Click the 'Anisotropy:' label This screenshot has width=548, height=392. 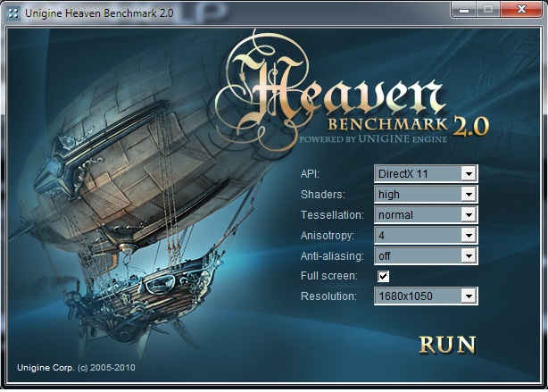(x=328, y=236)
